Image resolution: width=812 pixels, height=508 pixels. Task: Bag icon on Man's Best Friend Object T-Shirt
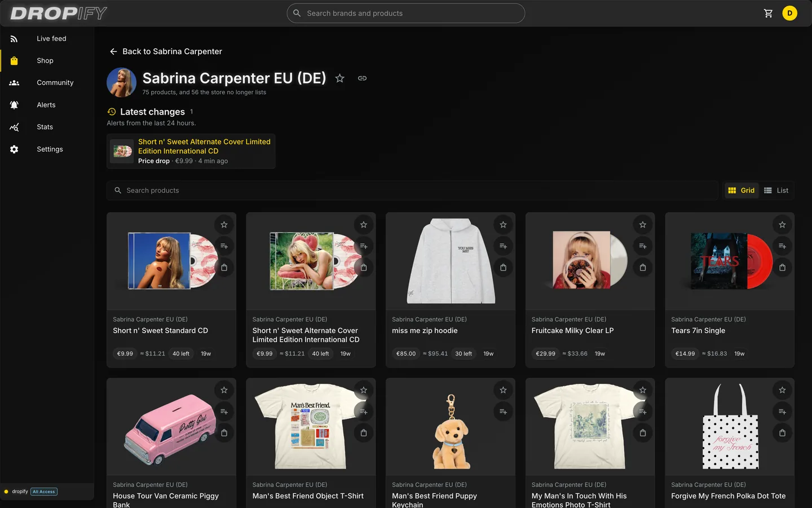364,433
